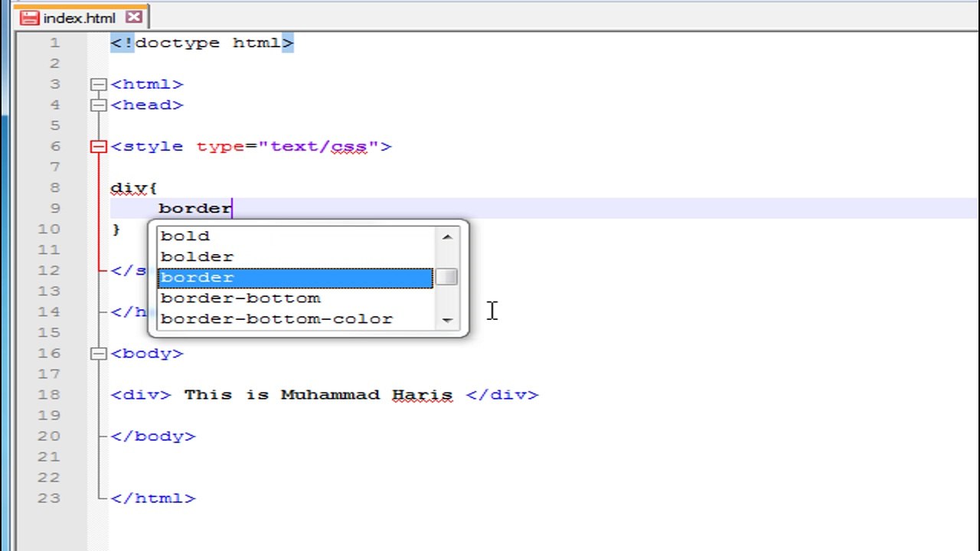
Task: Click line number 23 in the margin
Action: [49, 497]
